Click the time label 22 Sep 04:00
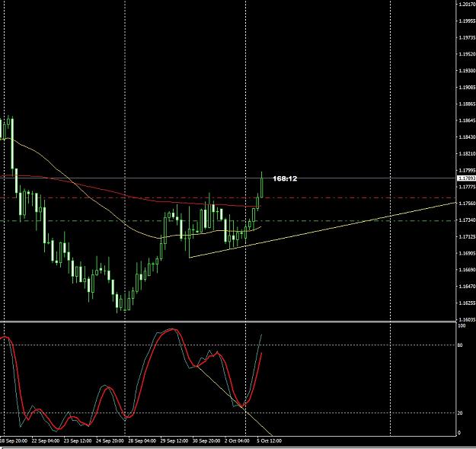Image resolution: width=476 pixels, height=449 pixels. pyautogui.click(x=46, y=441)
